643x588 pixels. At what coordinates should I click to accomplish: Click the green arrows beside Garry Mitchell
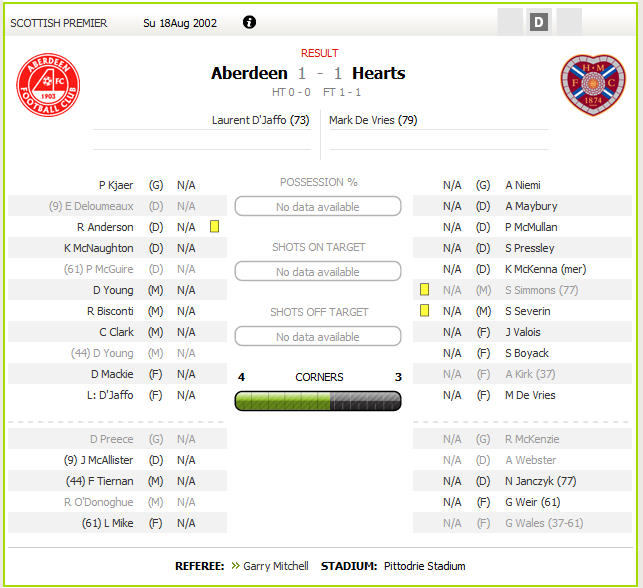click(x=235, y=566)
